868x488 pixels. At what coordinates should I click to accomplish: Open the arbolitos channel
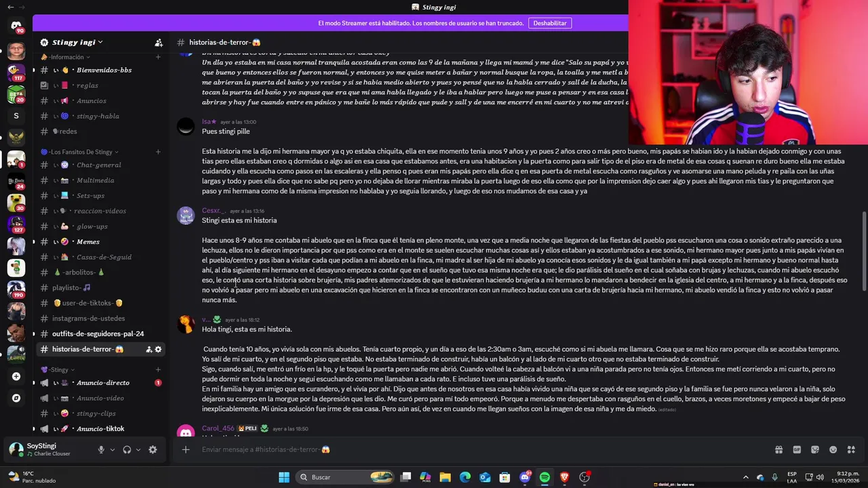[100, 272]
